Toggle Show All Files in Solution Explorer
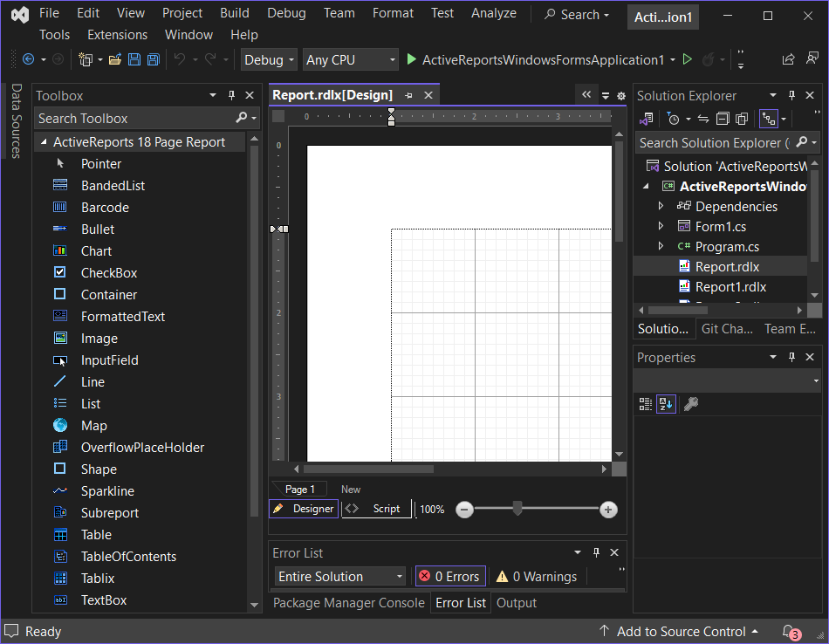The width and height of the screenshot is (829, 644). [742, 119]
